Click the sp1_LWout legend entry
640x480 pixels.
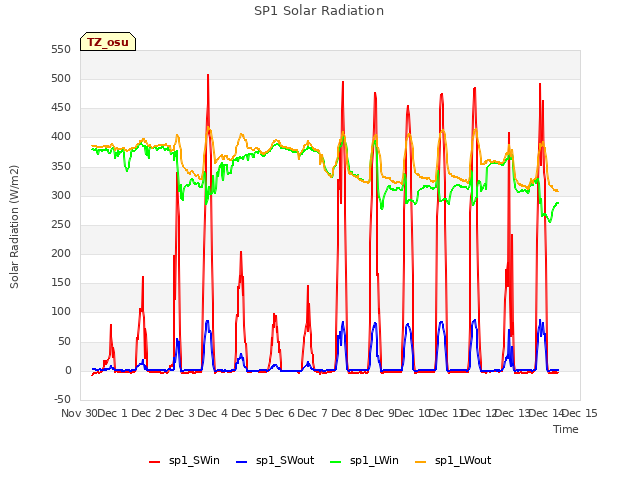(453, 460)
